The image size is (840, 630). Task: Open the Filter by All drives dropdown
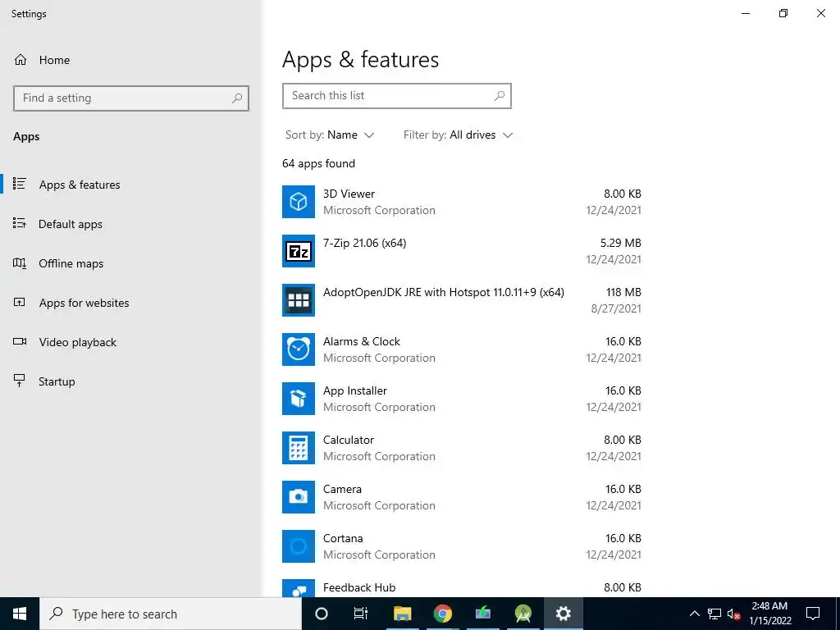(x=458, y=135)
